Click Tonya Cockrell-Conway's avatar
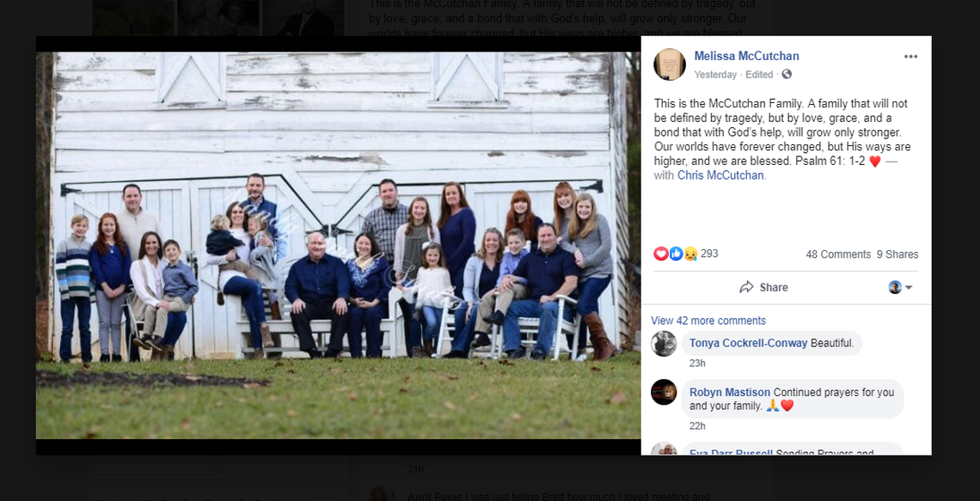Viewport: 980px width, 501px height. 664,344
